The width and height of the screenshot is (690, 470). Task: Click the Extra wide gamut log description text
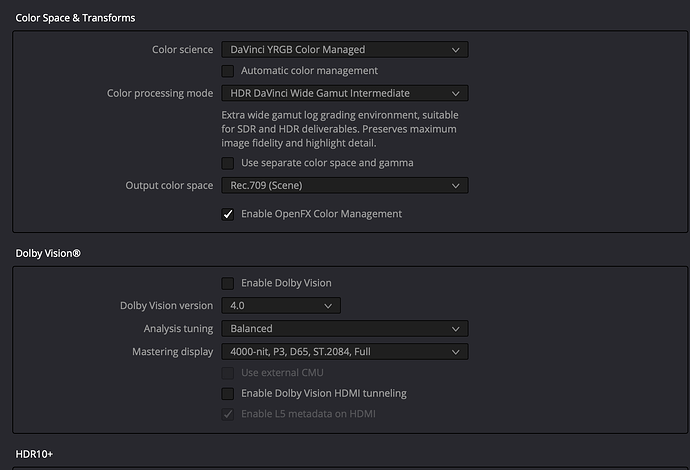point(340,129)
